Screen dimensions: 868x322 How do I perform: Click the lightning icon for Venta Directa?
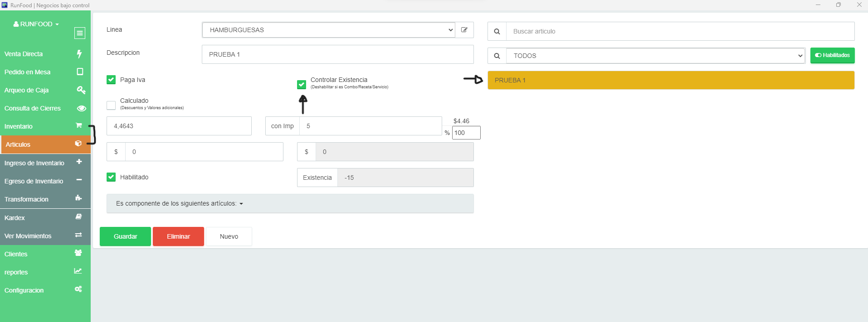79,54
